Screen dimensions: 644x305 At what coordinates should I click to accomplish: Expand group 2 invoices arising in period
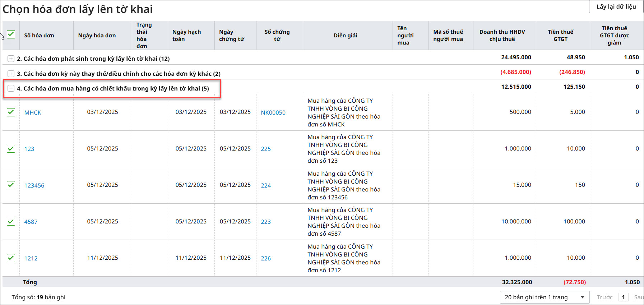click(11, 59)
